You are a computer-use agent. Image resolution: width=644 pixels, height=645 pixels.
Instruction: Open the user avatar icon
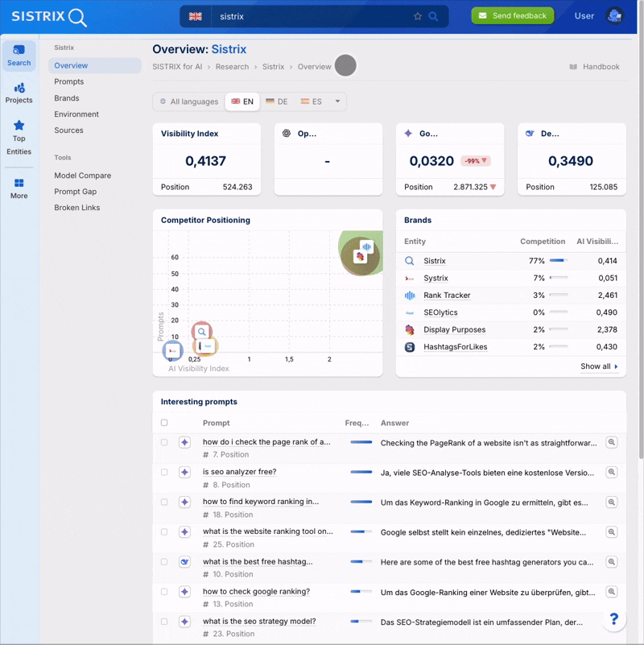point(614,16)
